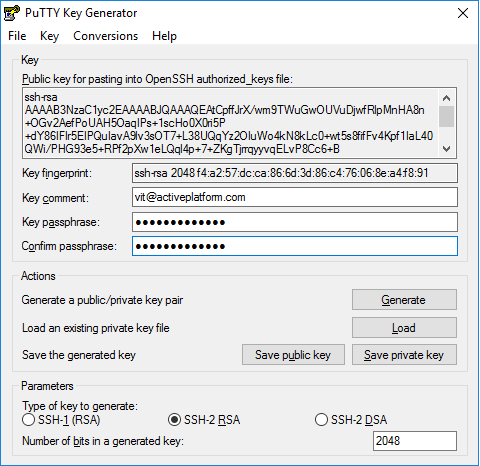The width and height of the screenshot is (480, 466).
Task: Close the PuTTY Key Generator window
Action: click(x=463, y=13)
